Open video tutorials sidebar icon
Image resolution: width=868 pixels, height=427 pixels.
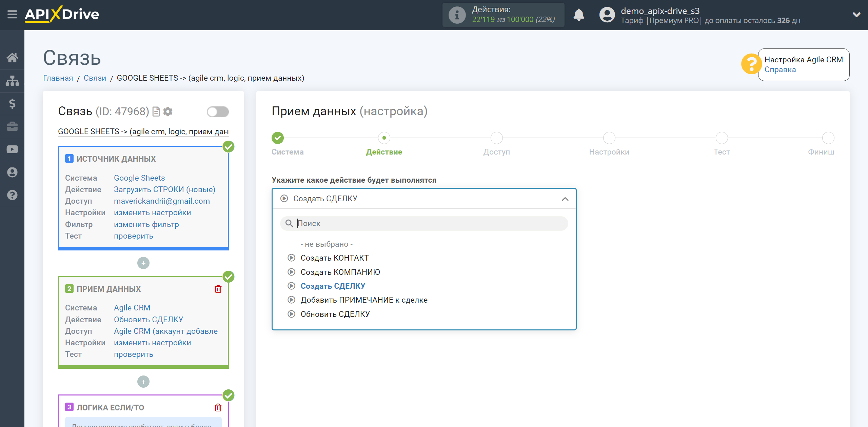click(x=12, y=149)
